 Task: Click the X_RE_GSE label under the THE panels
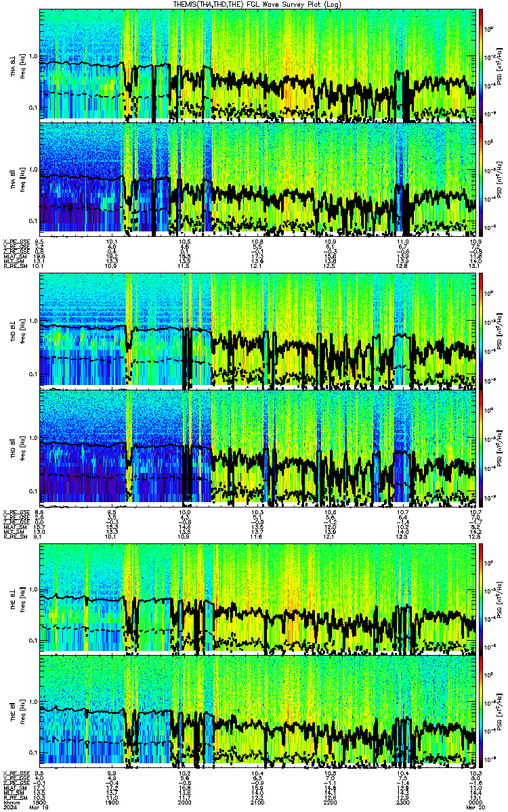[x=15, y=773]
